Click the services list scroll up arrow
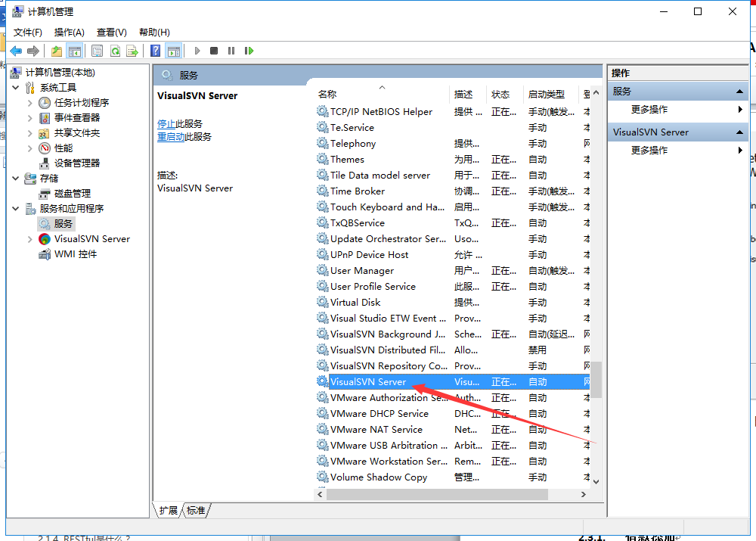756x541 pixels. [596, 92]
